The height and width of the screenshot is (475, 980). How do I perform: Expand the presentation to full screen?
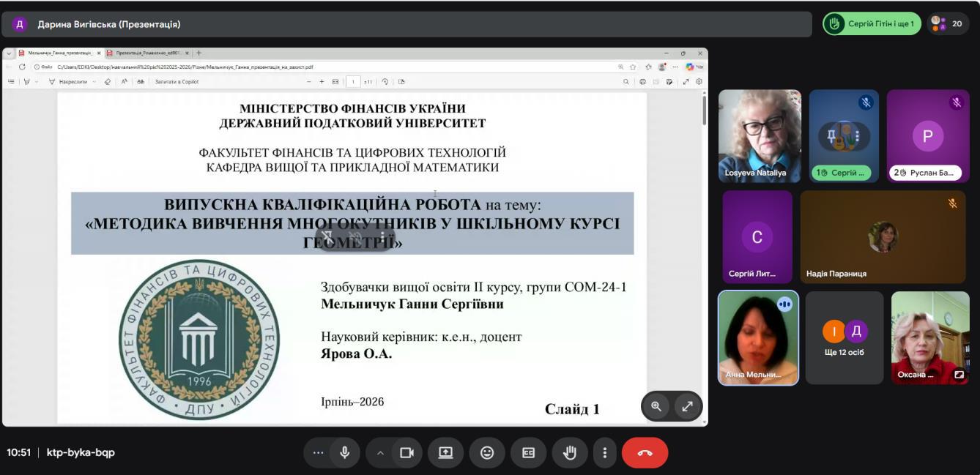click(687, 406)
